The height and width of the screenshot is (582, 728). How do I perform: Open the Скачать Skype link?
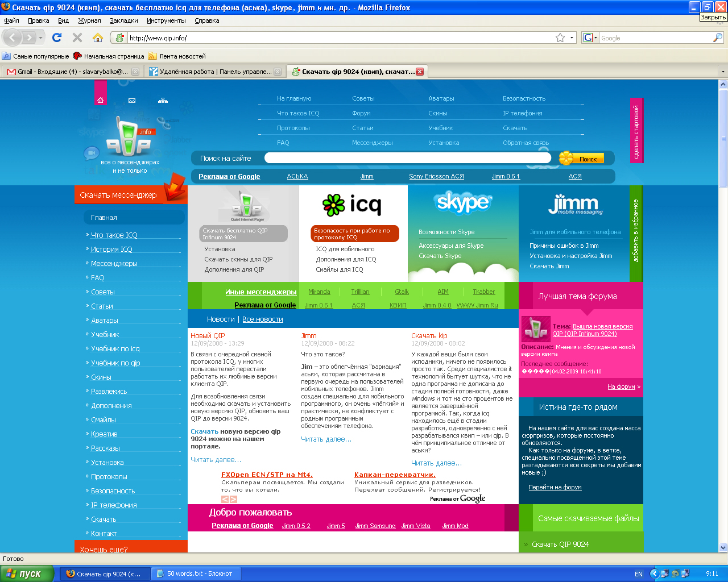(440, 256)
